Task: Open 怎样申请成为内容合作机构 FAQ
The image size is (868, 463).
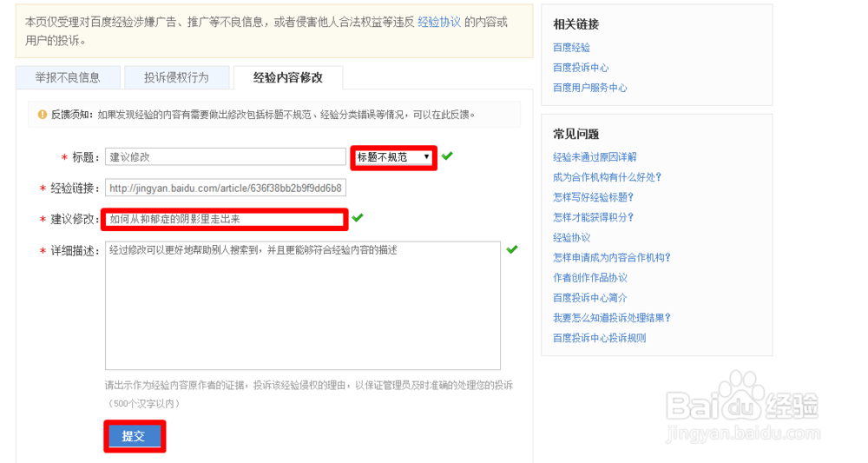Action: pyautogui.click(x=612, y=257)
